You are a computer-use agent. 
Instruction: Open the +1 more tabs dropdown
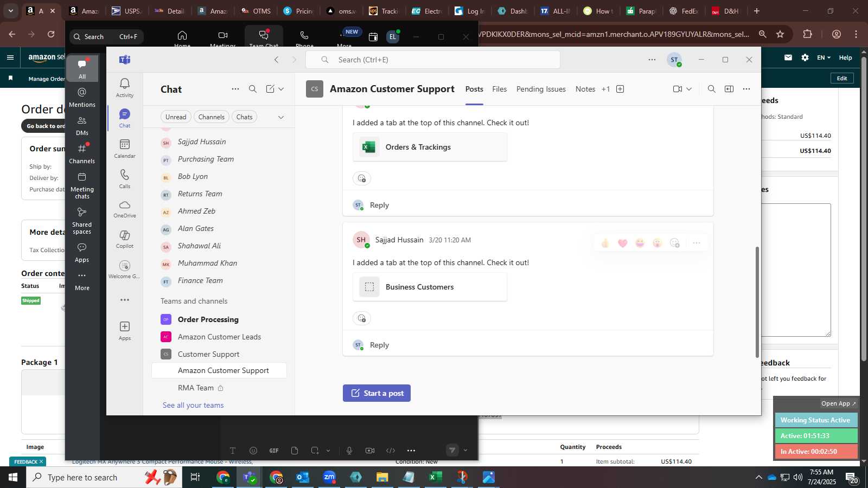(x=605, y=89)
